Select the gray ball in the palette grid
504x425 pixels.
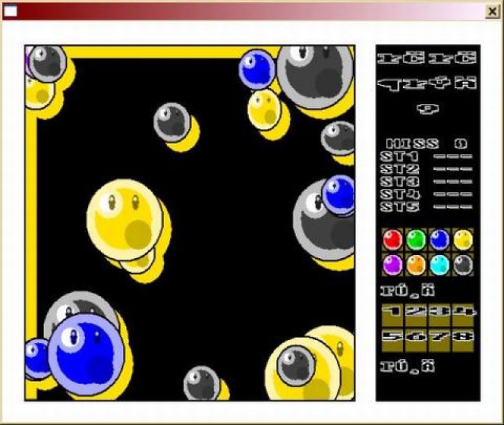point(463,264)
